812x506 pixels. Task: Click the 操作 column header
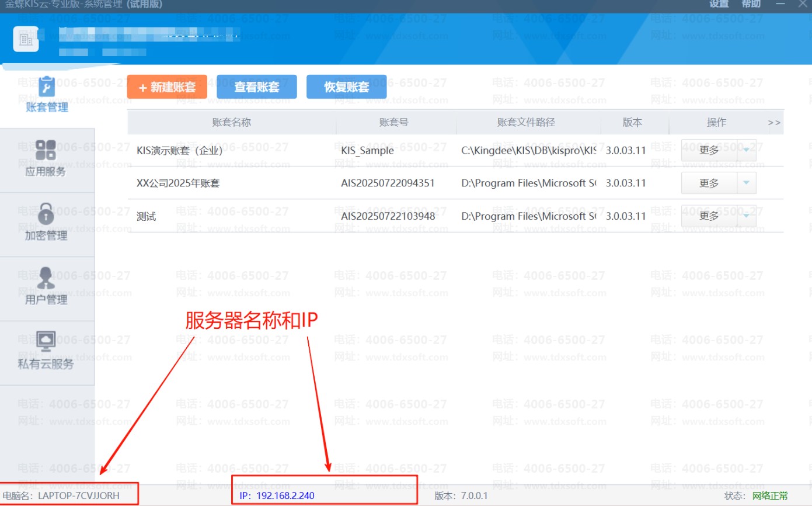click(x=716, y=123)
